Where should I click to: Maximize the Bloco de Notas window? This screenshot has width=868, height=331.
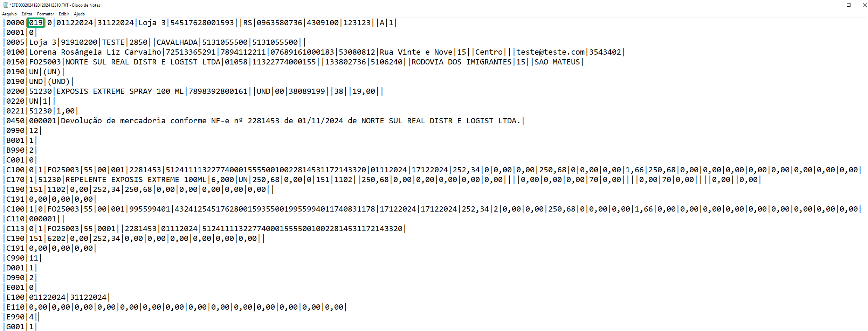(x=849, y=5)
